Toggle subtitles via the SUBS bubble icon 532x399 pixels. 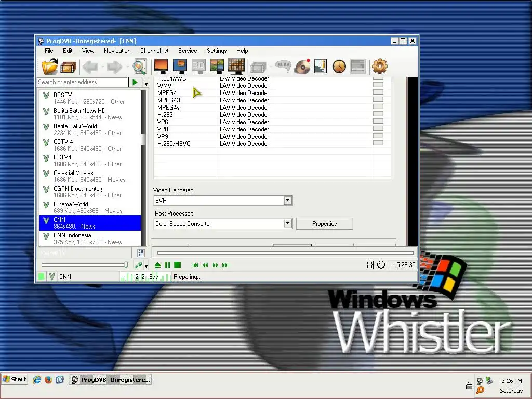[283, 66]
